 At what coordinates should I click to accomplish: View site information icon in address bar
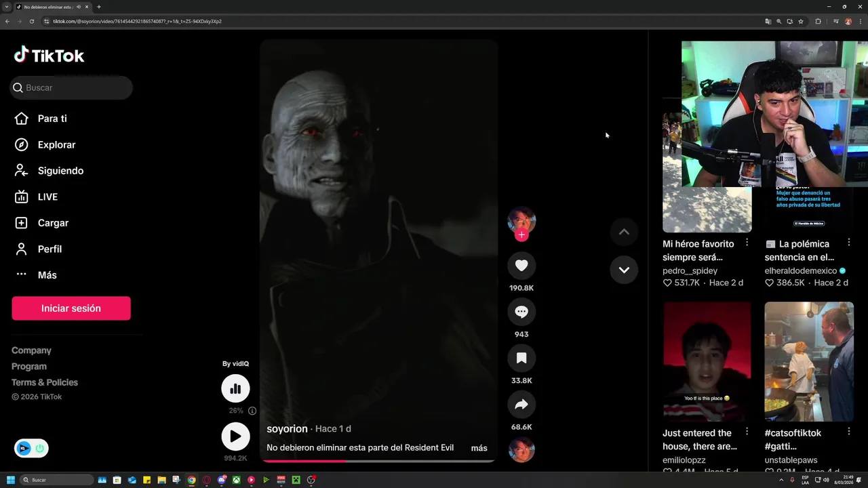point(47,21)
